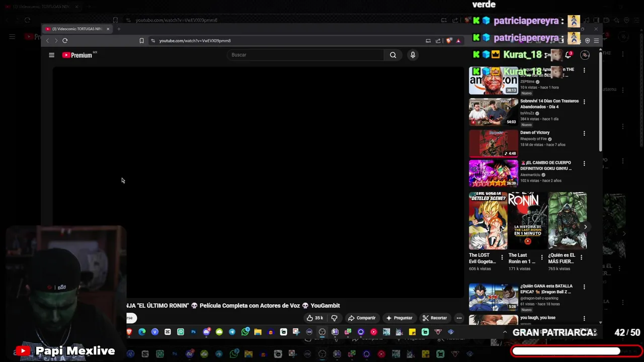Image resolution: width=644 pixels, height=362 pixels.
Task: Open The Last Ronin in 1 Minuto short
Action: (x=527, y=221)
